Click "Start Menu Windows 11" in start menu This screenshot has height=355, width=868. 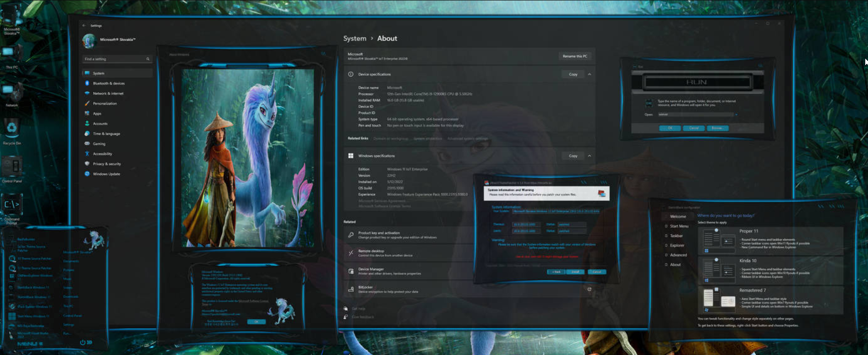pos(34,316)
